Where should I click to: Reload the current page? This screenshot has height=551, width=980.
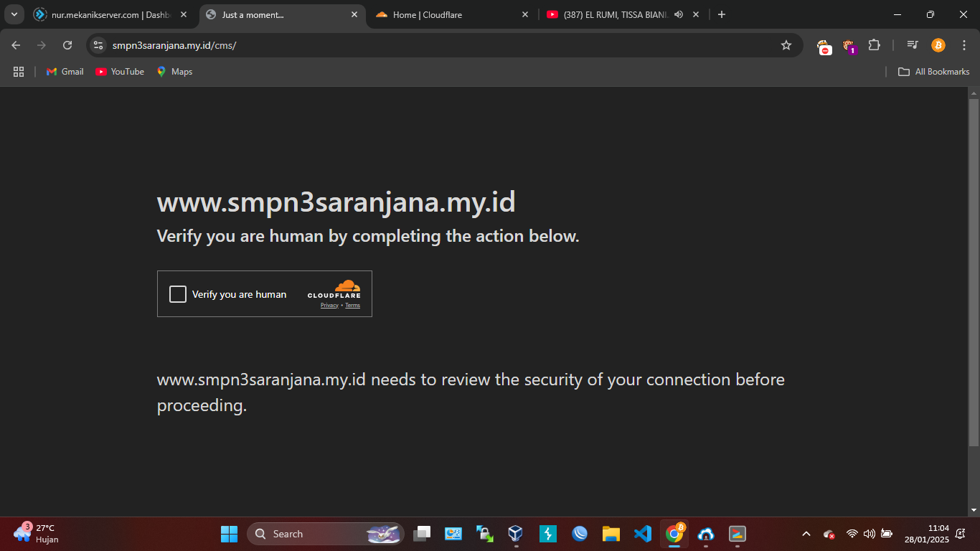click(x=67, y=45)
